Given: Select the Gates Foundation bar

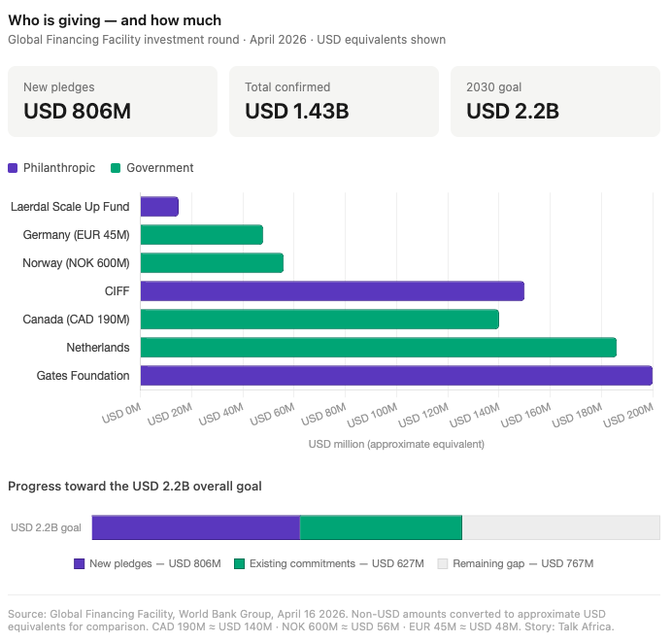Looking at the screenshot, I should (x=396, y=376).
